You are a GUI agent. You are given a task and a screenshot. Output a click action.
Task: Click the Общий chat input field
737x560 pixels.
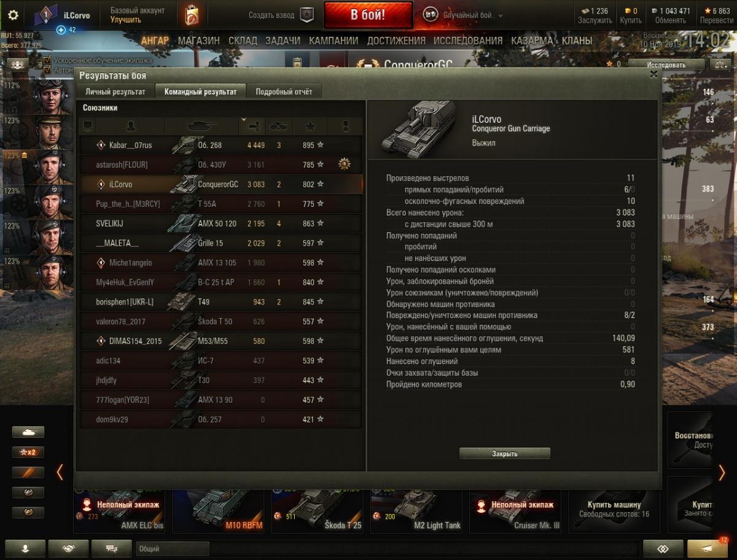pyautogui.click(x=172, y=548)
